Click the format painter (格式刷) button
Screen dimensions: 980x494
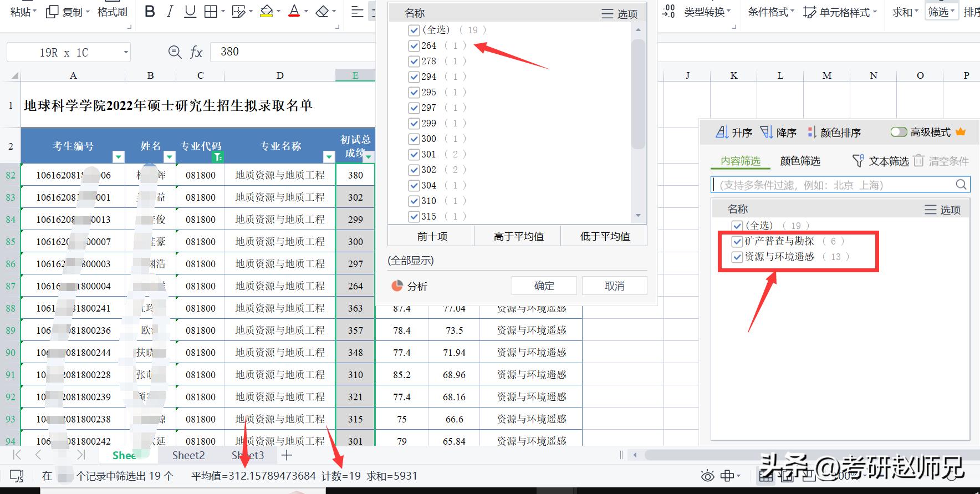(113, 12)
